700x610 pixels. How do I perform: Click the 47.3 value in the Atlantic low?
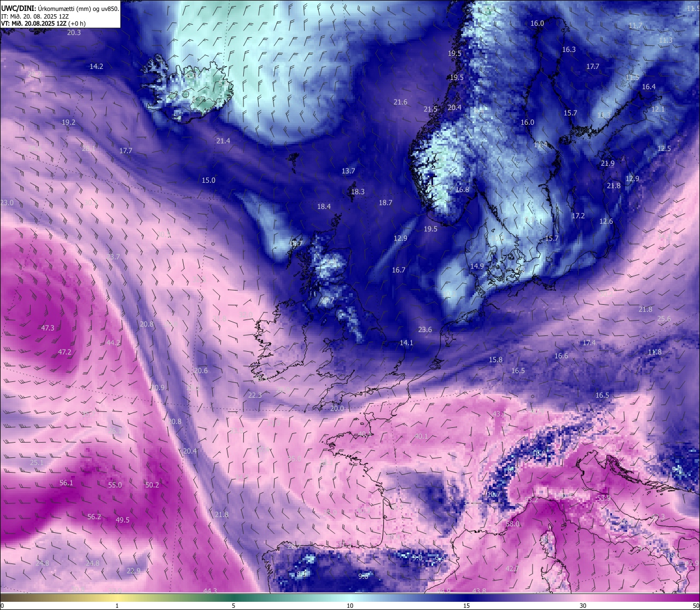point(48,328)
